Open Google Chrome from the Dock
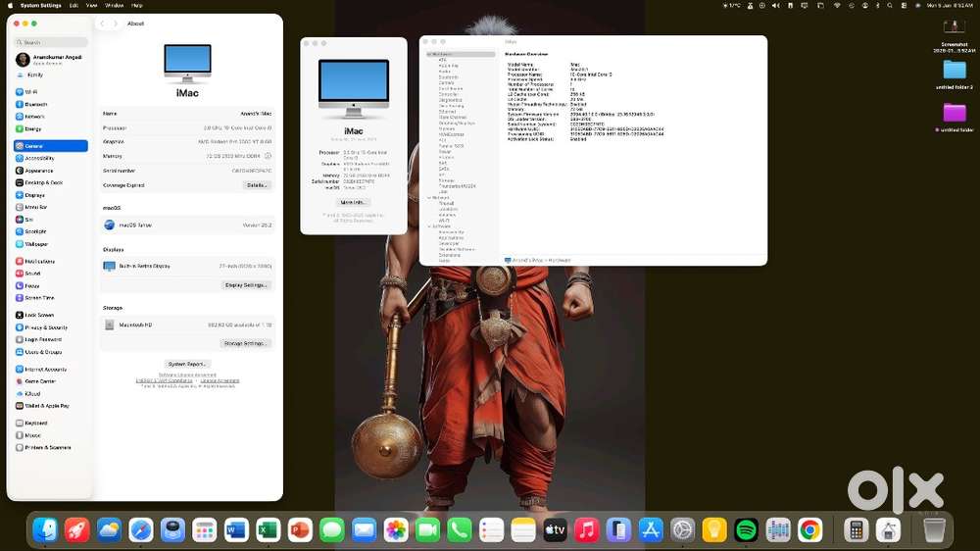The width and height of the screenshot is (980, 551). 809,530
